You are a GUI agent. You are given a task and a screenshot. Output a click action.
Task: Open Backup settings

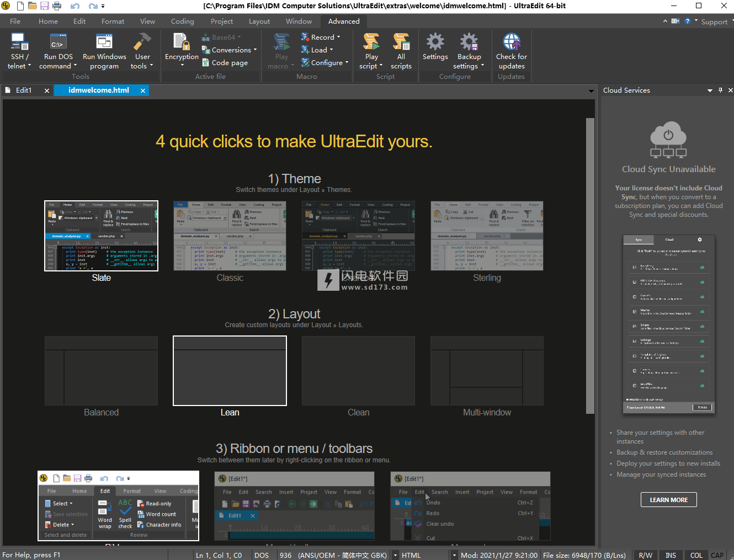pyautogui.click(x=469, y=51)
